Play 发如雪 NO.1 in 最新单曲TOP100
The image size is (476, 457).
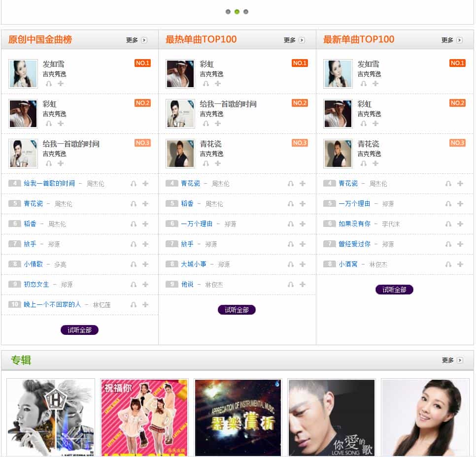pyautogui.click(x=363, y=83)
